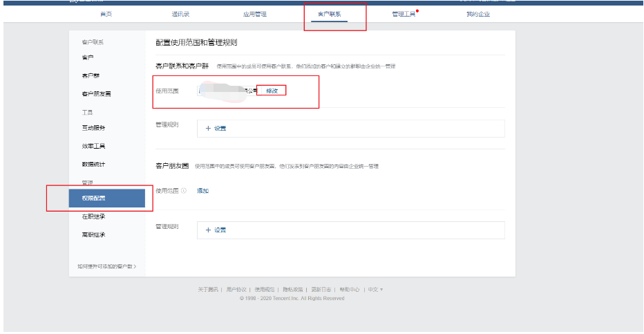Open the 帮助中心 footer link

(x=350, y=290)
